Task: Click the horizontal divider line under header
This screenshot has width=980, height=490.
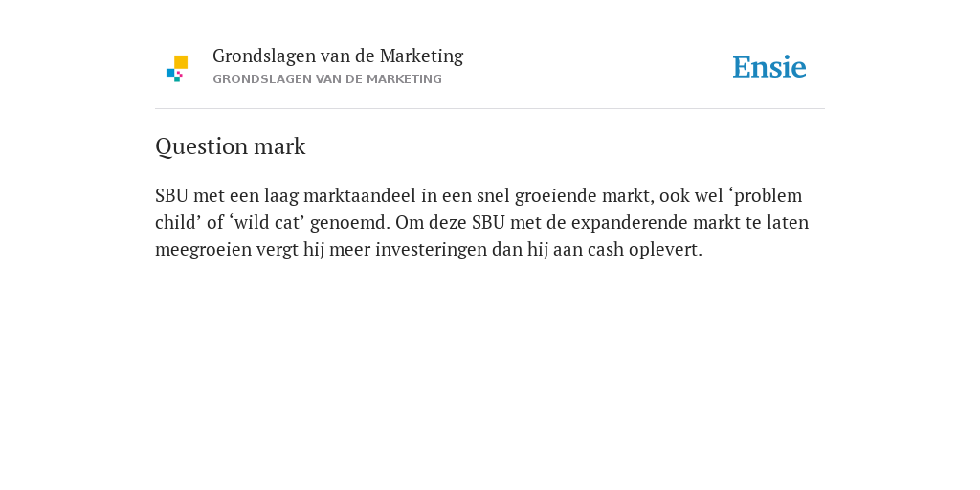Action: point(490,109)
